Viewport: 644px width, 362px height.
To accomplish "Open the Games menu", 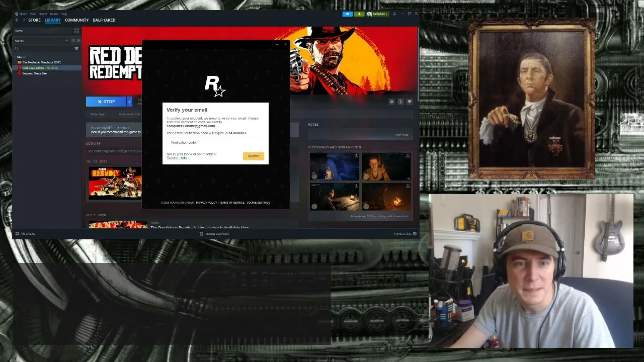I will pyautogui.click(x=54, y=14).
